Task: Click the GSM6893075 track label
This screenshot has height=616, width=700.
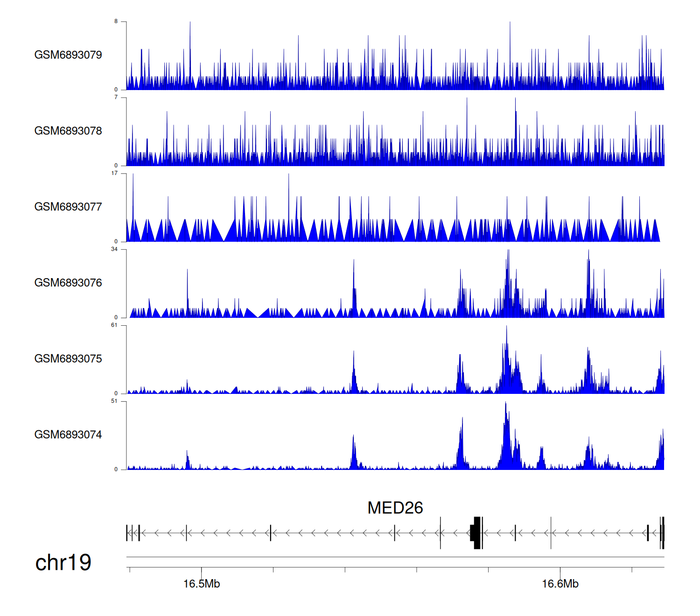Action: [x=68, y=359]
